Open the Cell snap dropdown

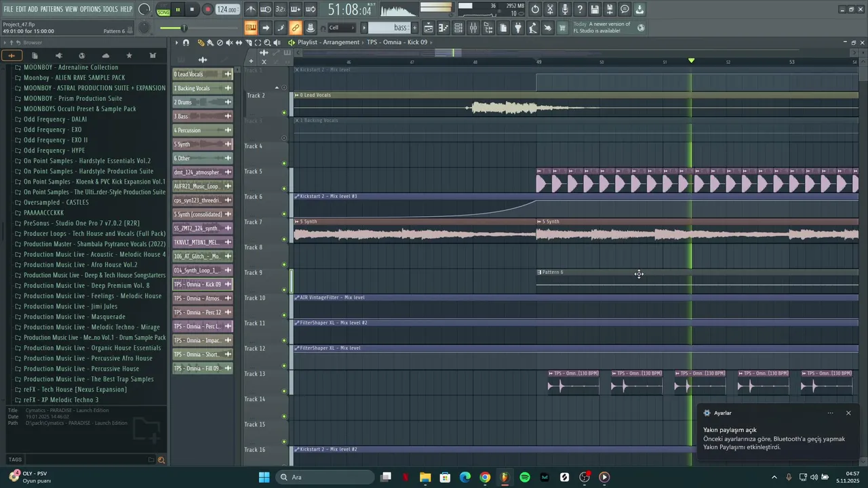click(341, 28)
